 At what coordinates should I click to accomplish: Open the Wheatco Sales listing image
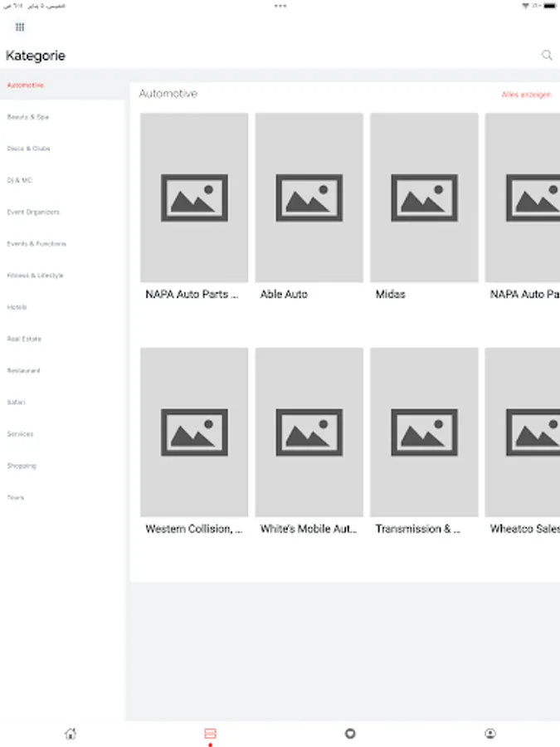pos(523,432)
